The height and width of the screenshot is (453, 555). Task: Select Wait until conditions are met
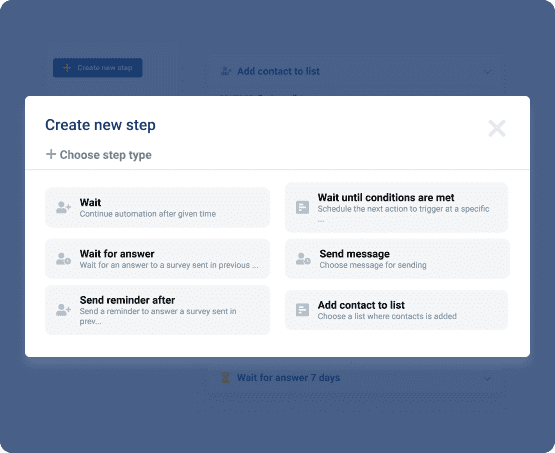pyautogui.click(x=396, y=207)
